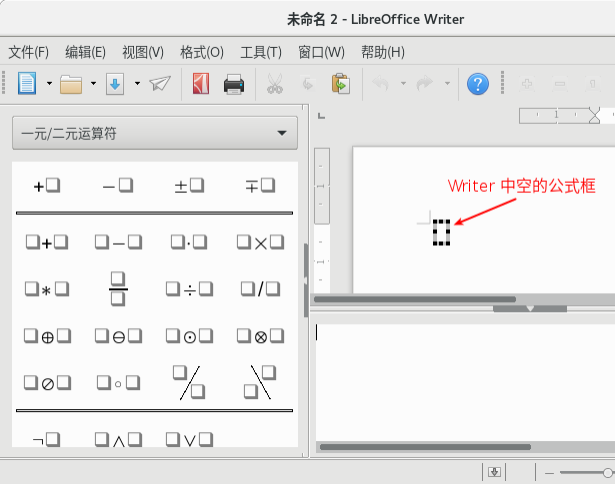Click the document modified save indicator icon

coord(494,472)
